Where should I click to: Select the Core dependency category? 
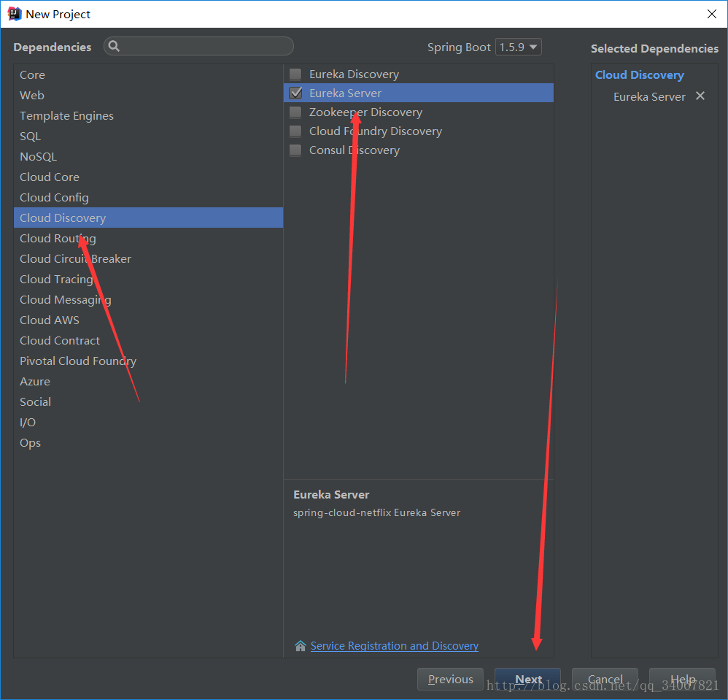click(148, 74)
